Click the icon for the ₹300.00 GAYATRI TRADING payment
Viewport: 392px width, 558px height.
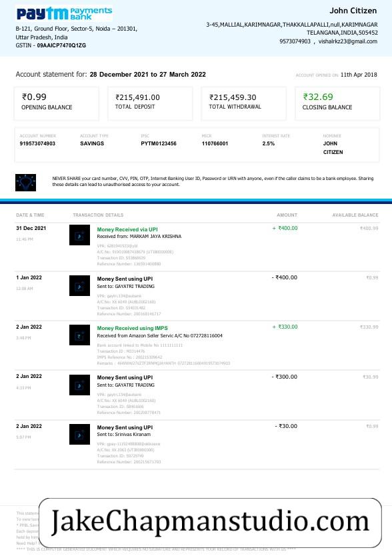[x=80, y=385]
